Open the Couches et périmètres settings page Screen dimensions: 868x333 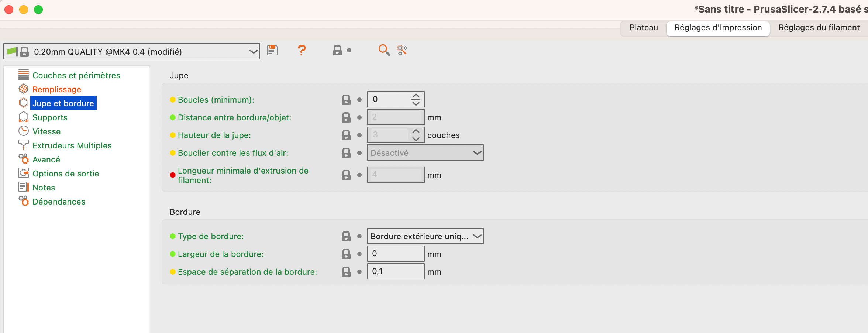pyautogui.click(x=76, y=75)
